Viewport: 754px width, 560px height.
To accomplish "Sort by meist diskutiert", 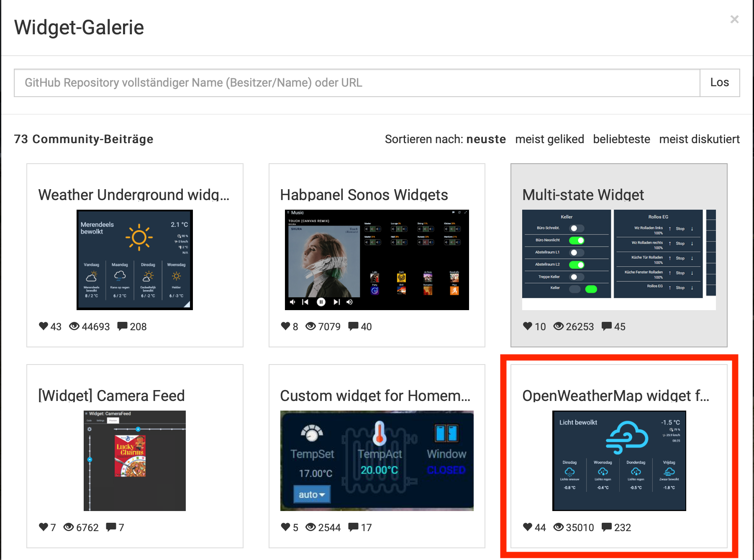I will [x=699, y=139].
